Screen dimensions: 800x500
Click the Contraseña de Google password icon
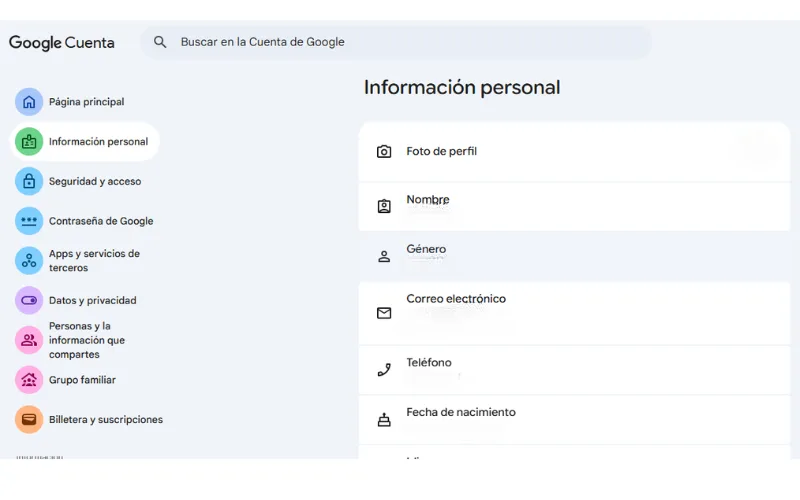(29, 221)
